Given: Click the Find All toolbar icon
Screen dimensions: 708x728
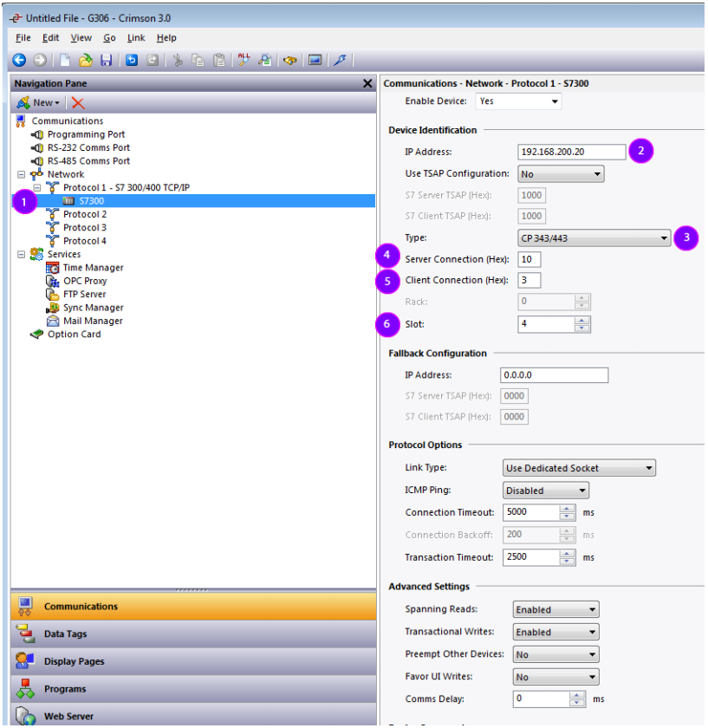Looking at the screenshot, I should 244,60.
